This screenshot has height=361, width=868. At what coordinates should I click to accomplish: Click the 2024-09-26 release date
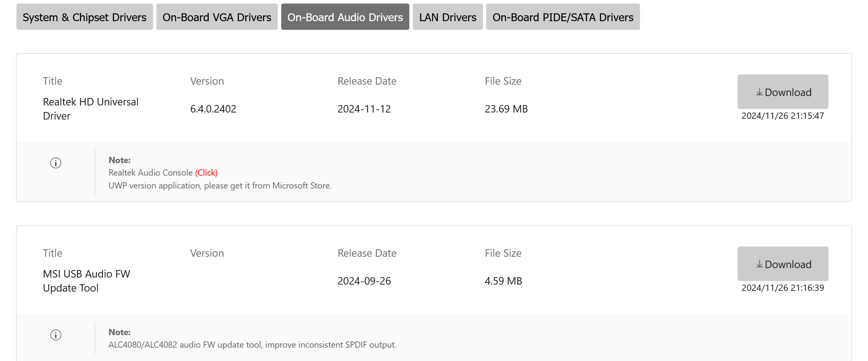point(364,281)
